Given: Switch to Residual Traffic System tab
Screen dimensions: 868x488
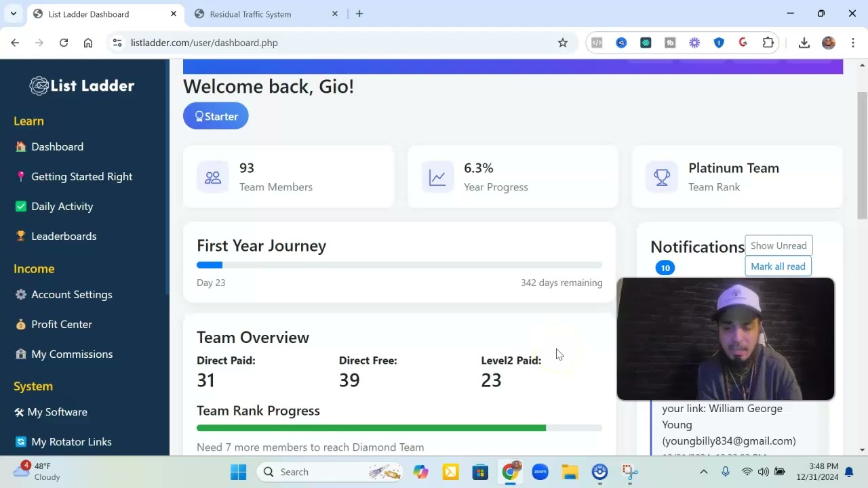Looking at the screenshot, I should pos(250,14).
